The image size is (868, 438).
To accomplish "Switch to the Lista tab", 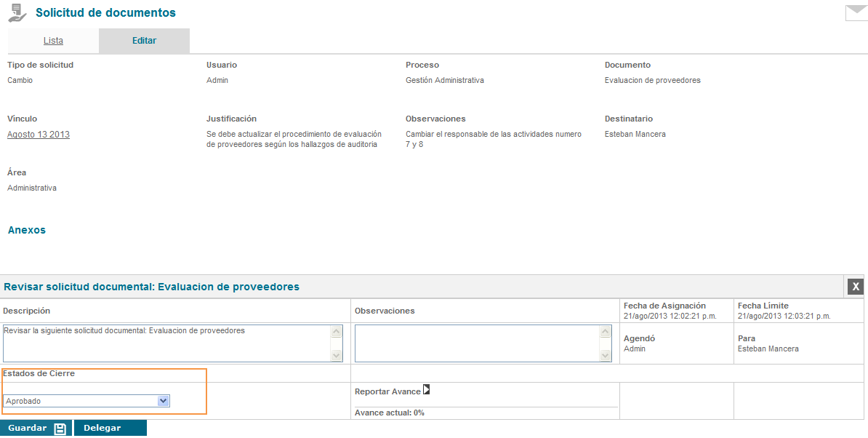I will pos(53,41).
